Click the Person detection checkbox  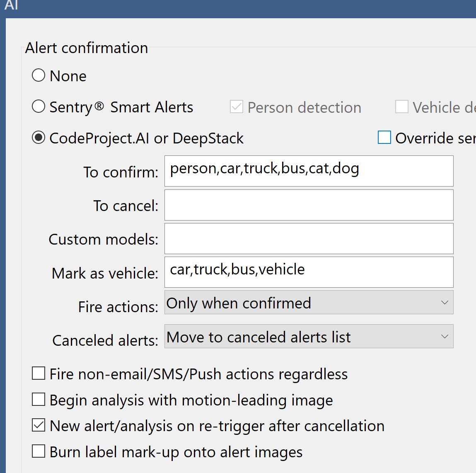coord(237,107)
